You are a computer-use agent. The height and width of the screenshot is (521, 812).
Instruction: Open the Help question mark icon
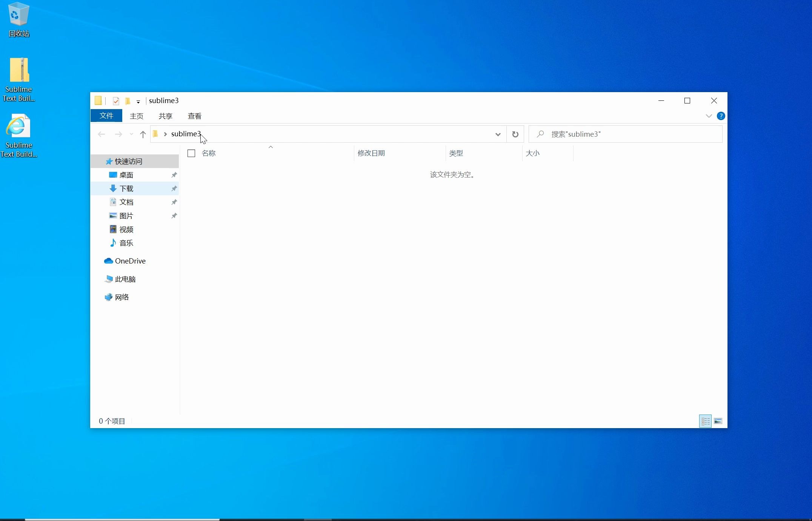tap(721, 116)
